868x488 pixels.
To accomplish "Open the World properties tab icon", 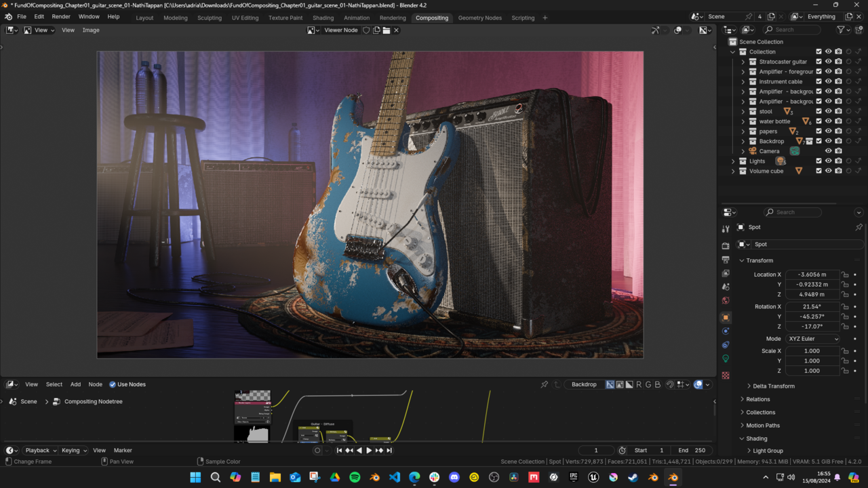I will click(726, 300).
